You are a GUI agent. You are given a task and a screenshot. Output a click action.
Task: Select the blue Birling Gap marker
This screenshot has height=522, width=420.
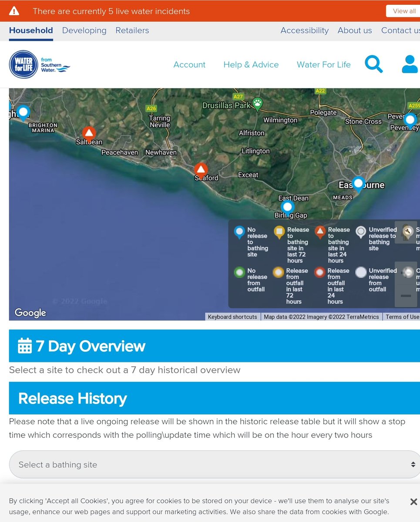tap(287, 208)
